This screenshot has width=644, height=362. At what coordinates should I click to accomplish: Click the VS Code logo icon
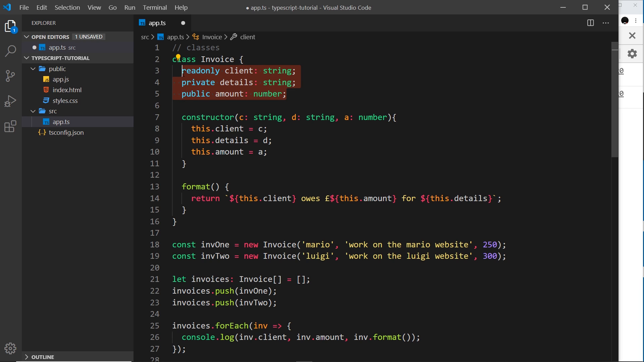tap(7, 7)
